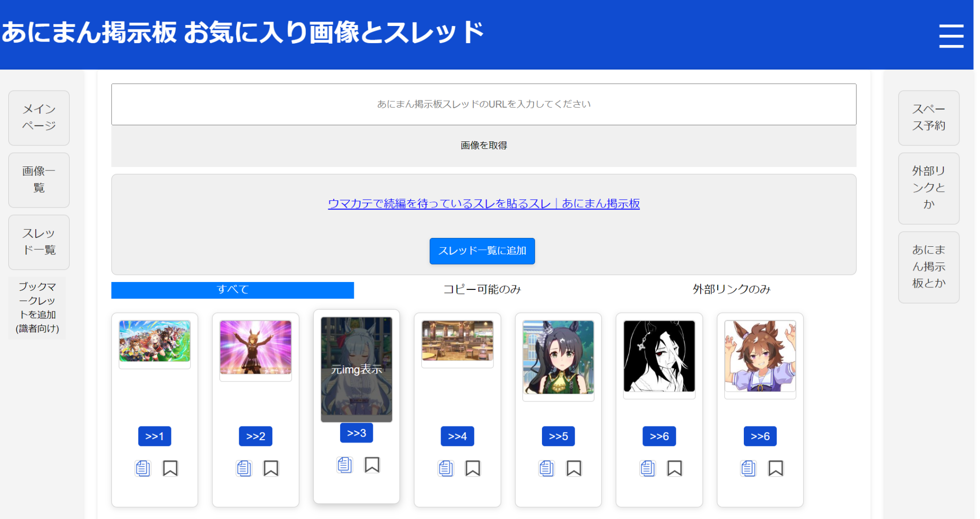Click the 元img表示 overlay thumbnail
The height and width of the screenshot is (519, 980).
pos(357,370)
